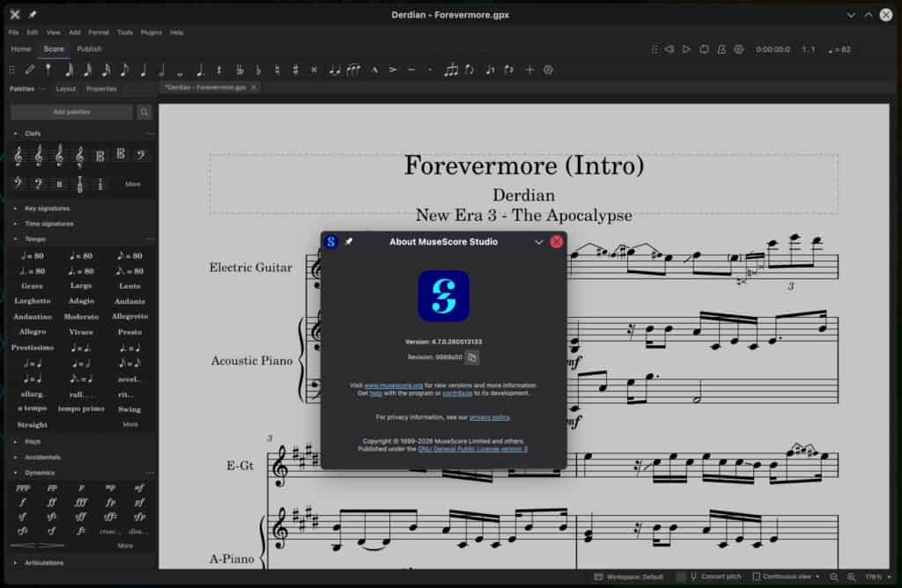The image size is (902, 588).
Task: Choose the half note duration
Action: point(162,70)
